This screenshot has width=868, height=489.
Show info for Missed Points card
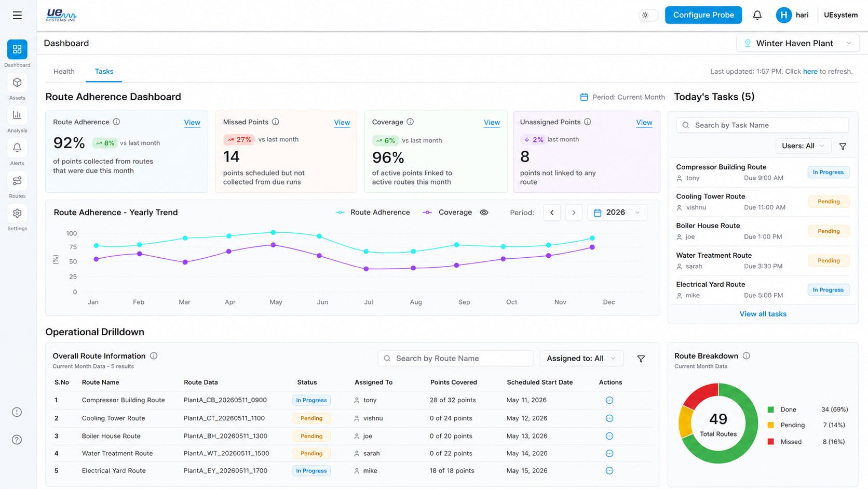276,122
